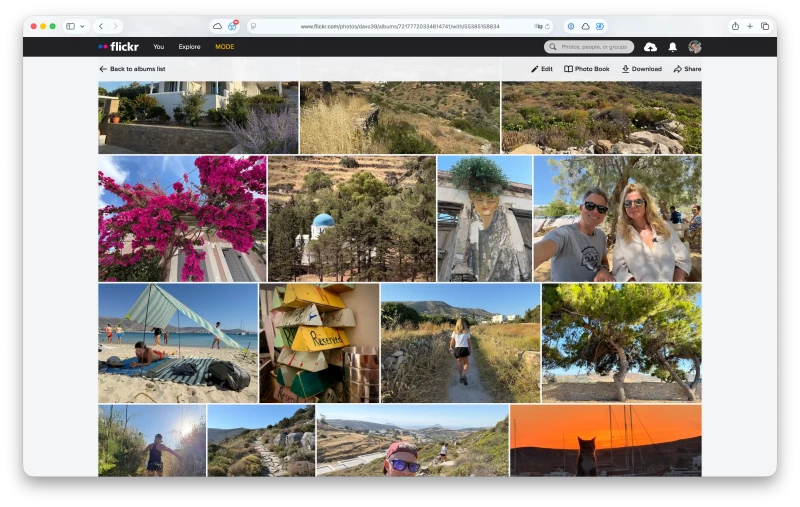800x507 pixels.
Task: Go forward in browser history
Action: point(115,26)
